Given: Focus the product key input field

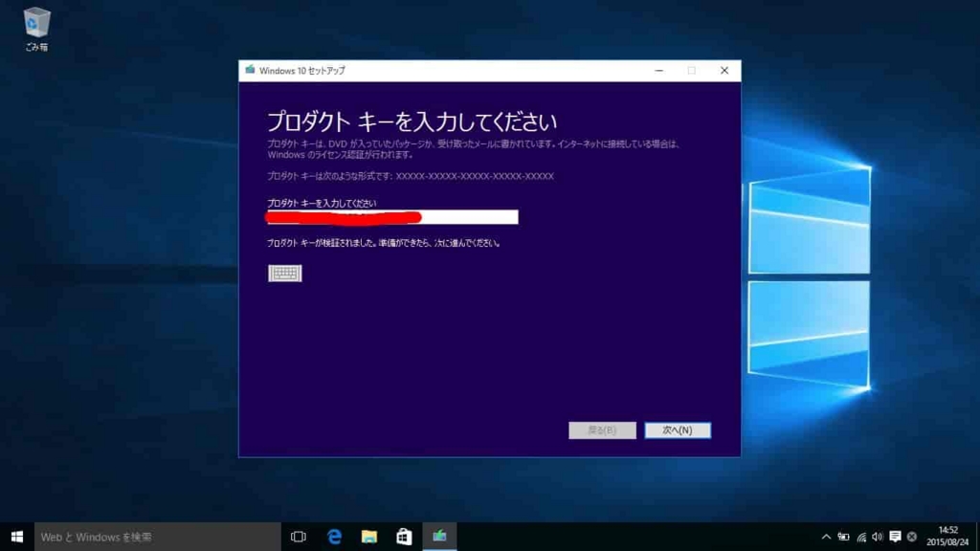Looking at the screenshot, I should [392, 217].
